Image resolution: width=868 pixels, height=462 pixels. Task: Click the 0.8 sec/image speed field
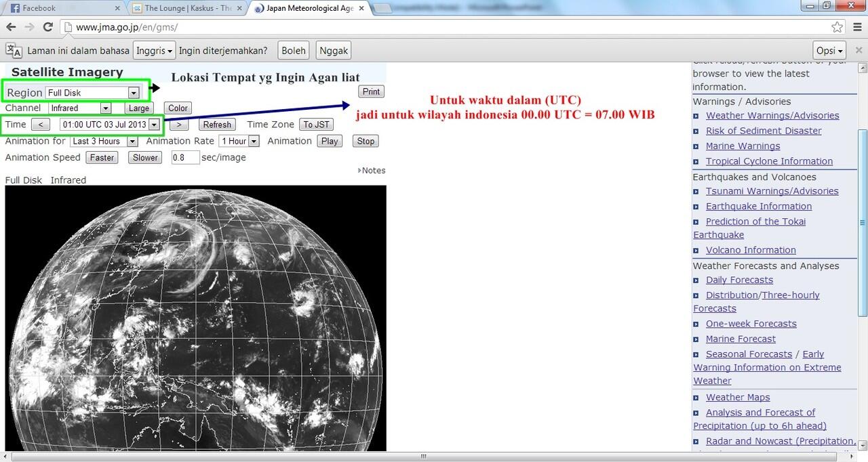point(185,158)
